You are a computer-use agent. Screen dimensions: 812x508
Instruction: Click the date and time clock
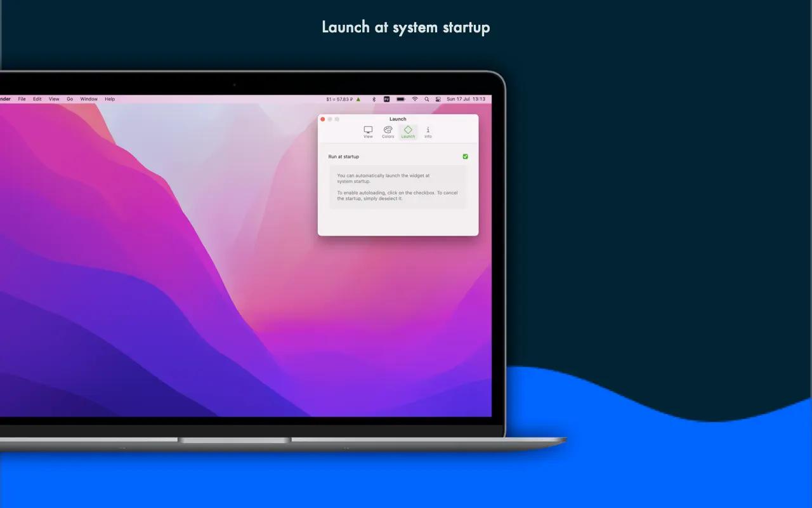[x=466, y=99]
